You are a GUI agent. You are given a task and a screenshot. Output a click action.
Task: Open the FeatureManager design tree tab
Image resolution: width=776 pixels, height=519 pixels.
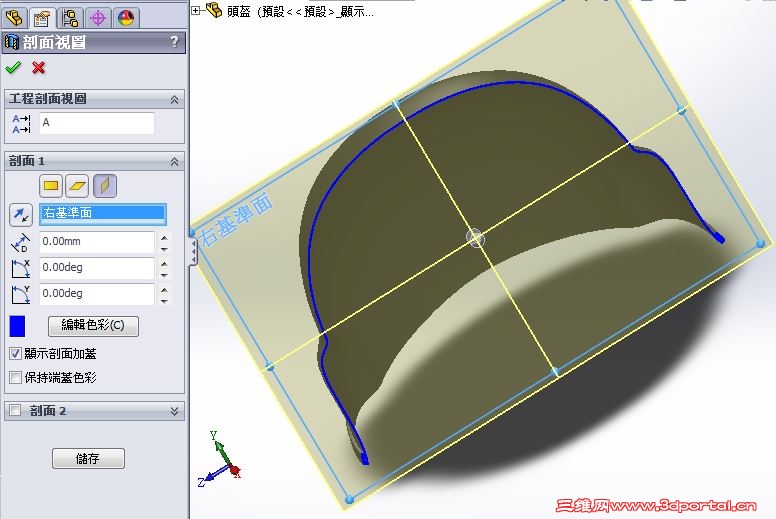point(14,18)
